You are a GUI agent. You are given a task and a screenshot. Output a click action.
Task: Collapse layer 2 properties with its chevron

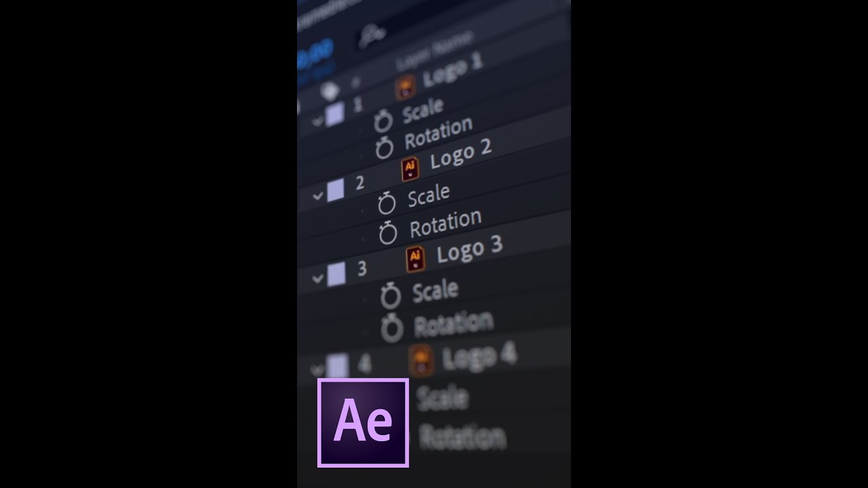pyautogui.click(x=317, y=197)
